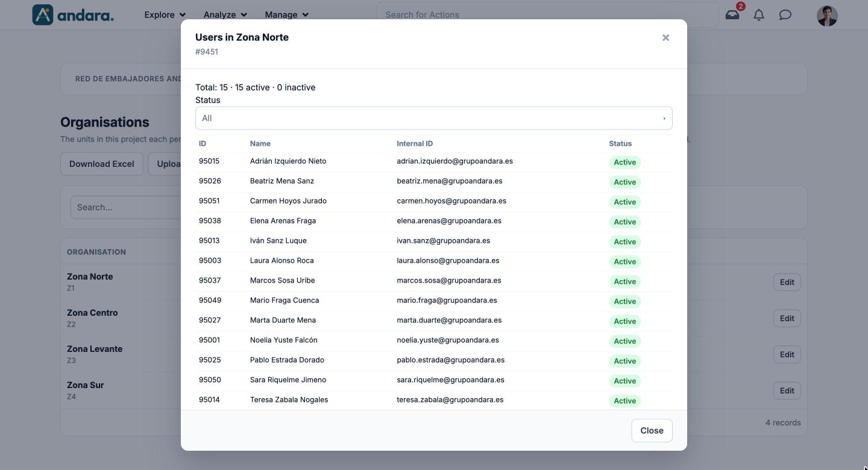Click the organisations Search field

(126, 207)
